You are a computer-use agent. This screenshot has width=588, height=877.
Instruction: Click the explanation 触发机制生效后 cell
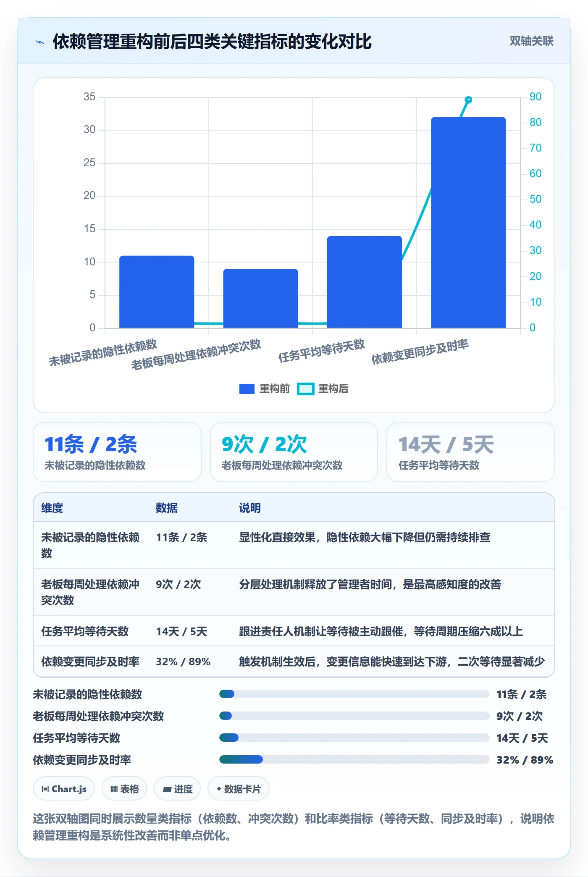coord(392,662)
